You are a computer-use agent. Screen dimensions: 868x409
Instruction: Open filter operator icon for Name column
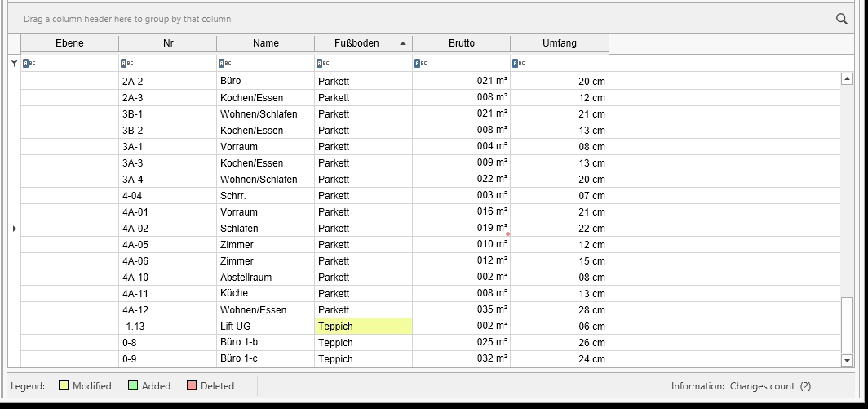[x=225, y=64]
